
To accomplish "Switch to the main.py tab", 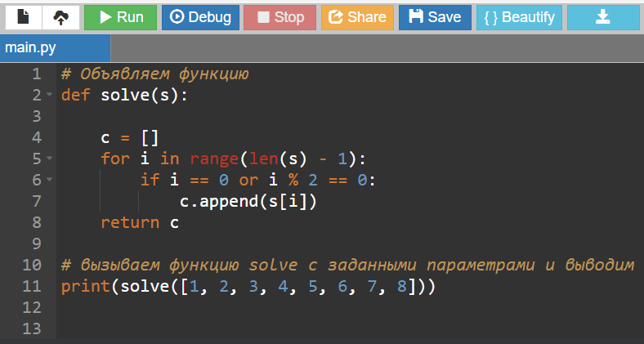I will tap(55, 48).
